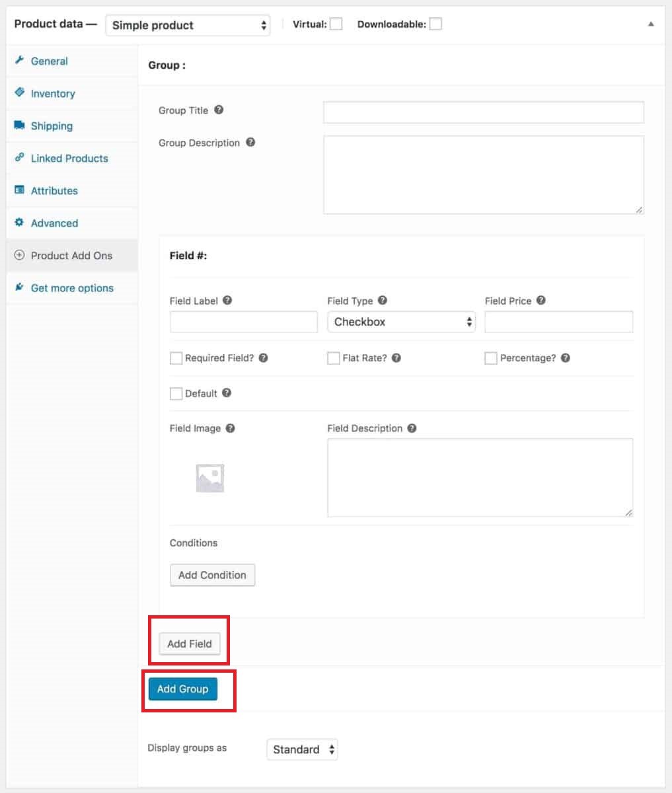Open the Display groups as Standard dropdown

coord(303,749)
